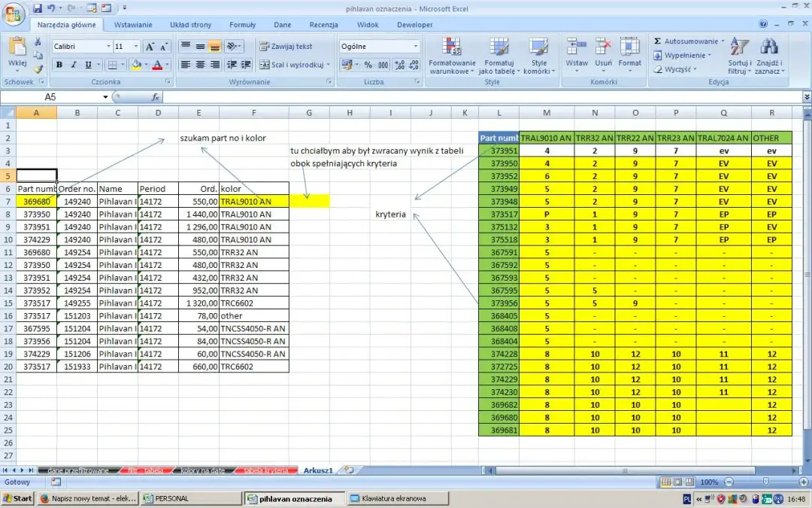The height and width of the screenshot is (508, 812).
Task: Click the zoom slider handle
Action: (765, 482)
